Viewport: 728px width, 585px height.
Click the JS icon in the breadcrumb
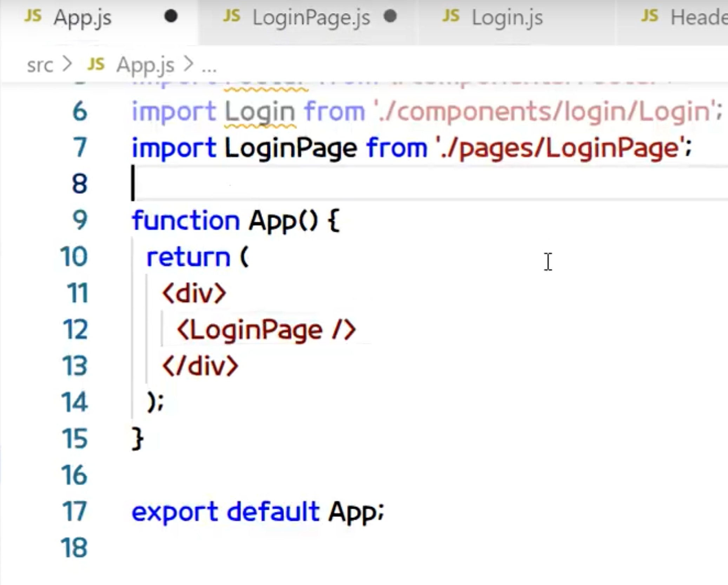(x=96, y=65)
